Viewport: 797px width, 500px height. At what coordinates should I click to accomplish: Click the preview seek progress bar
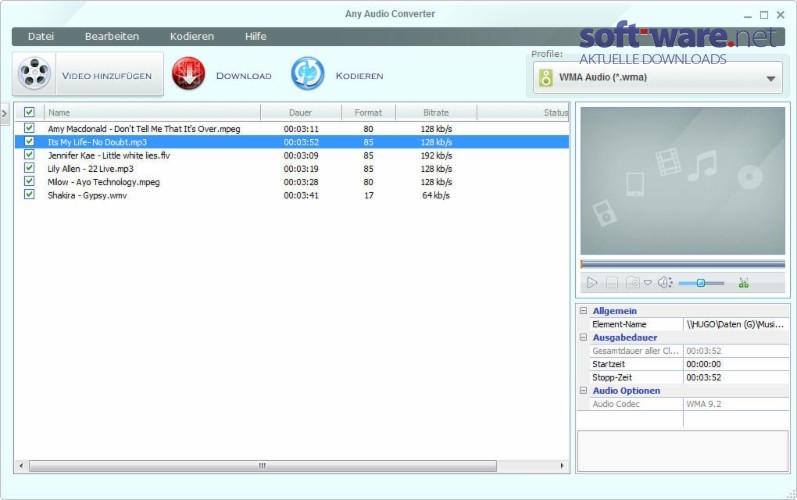pyautogui.click(x=683, y=264)
